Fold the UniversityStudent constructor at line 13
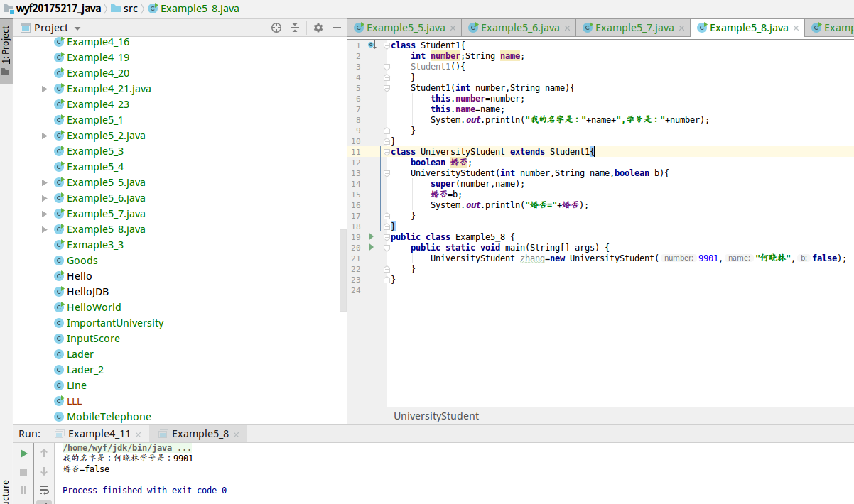This screenshot has width=854, height=504. coord(387,172)
